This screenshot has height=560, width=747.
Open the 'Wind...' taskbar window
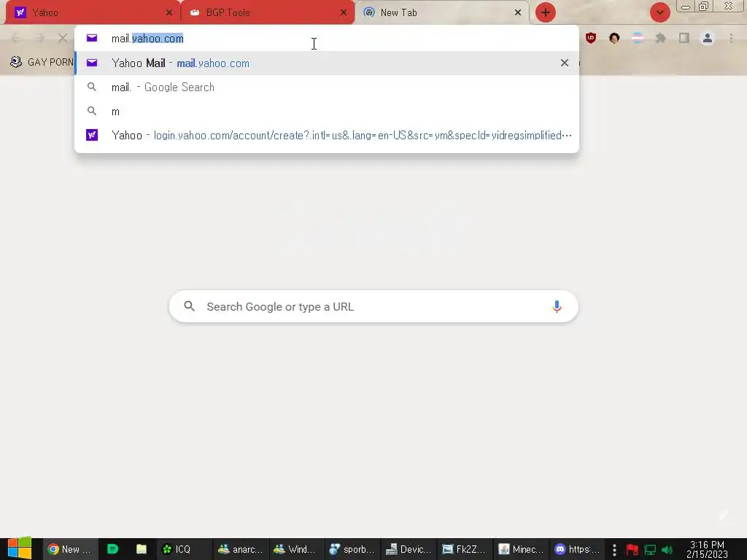296,549
